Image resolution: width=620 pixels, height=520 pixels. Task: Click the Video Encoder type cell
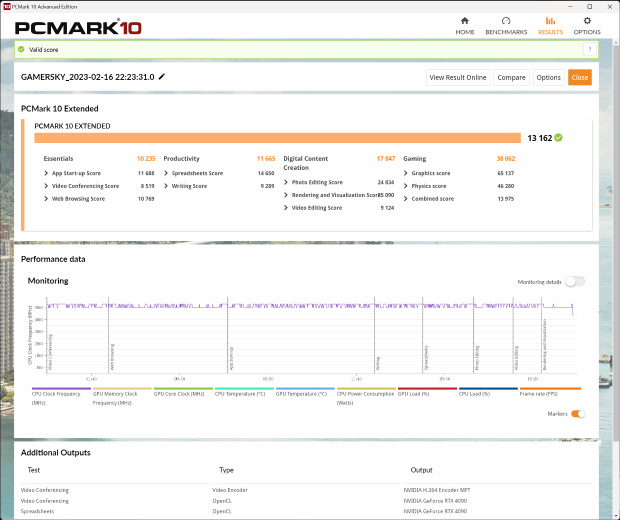[230, 490]
